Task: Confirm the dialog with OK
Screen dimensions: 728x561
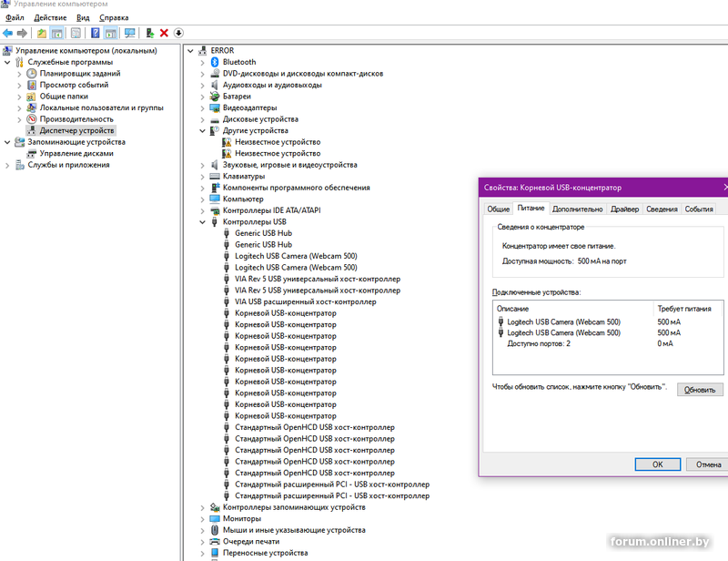Action: click(x=657, y=464)
